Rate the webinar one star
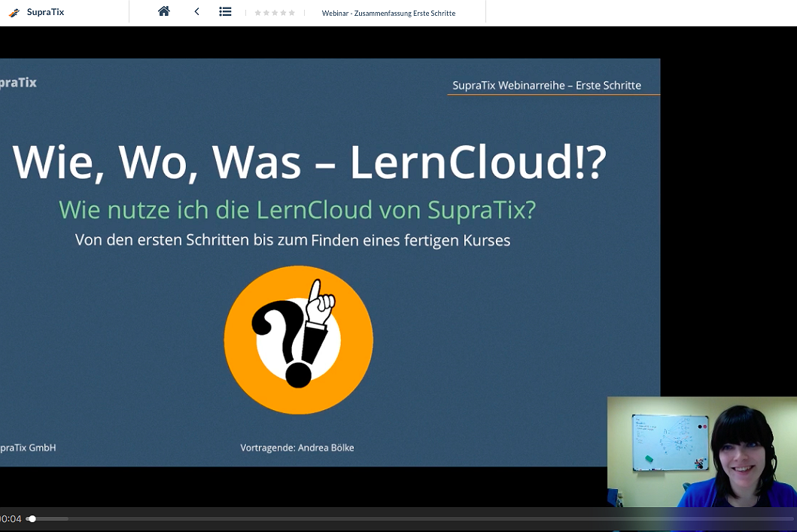This screenshot has height=532, width=797. tap(257, 13)
